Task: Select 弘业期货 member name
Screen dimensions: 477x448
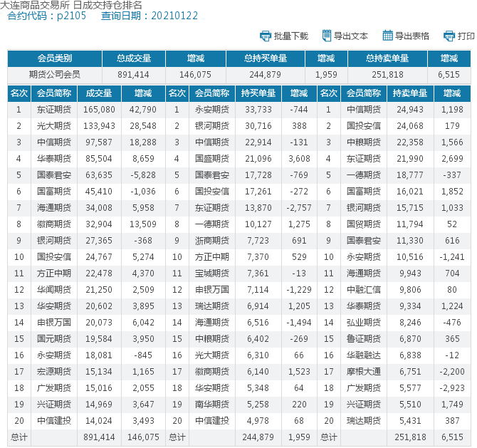Action: point(364,323)
